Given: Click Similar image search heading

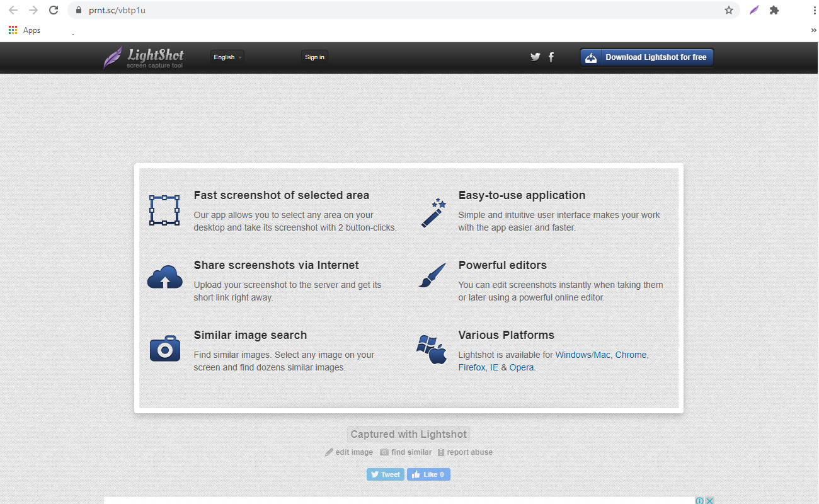Looking at the screenshot, I should (x=250, y=335).
